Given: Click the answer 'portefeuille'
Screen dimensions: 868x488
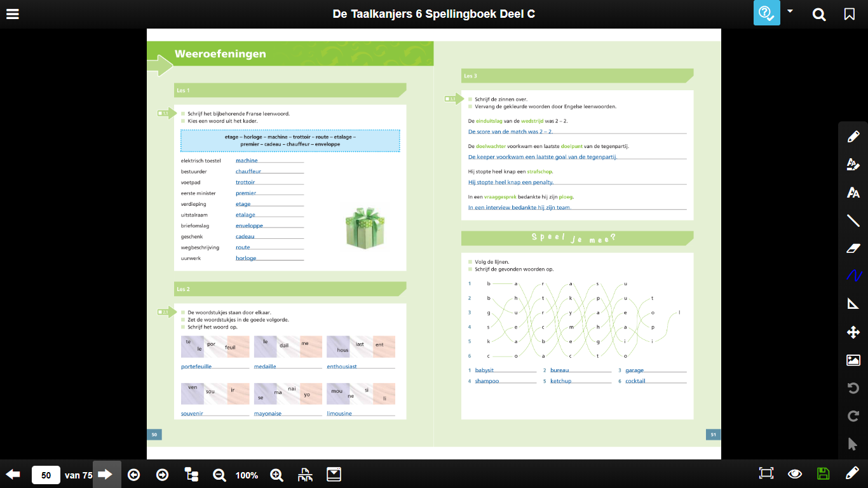Looking at the screenshot, I should coord(196,367).
